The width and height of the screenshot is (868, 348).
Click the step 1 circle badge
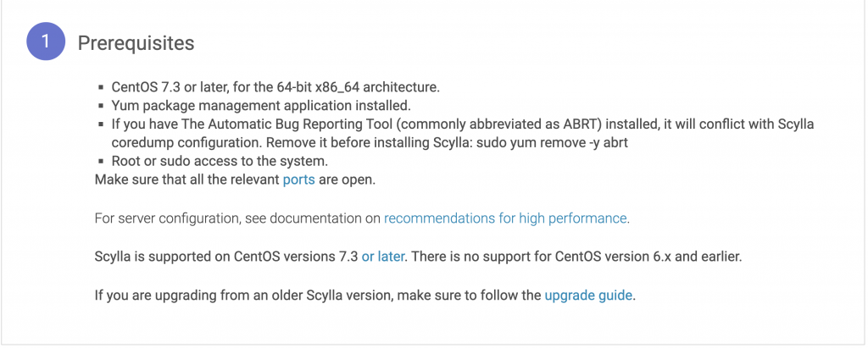(46, 41)
